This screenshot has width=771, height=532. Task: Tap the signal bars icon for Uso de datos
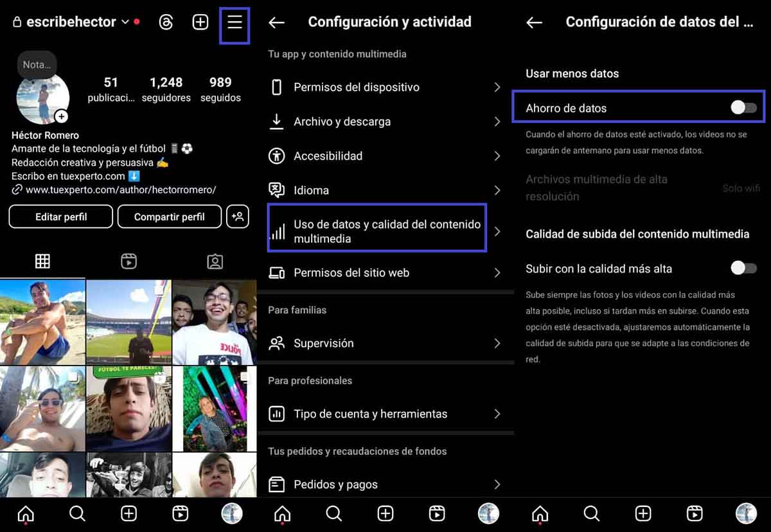[277, 231]
